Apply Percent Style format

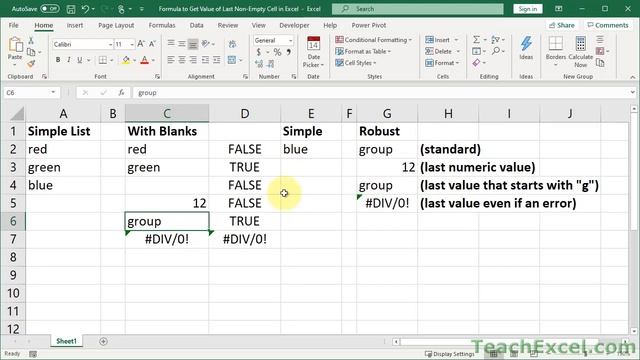[277, 52]
